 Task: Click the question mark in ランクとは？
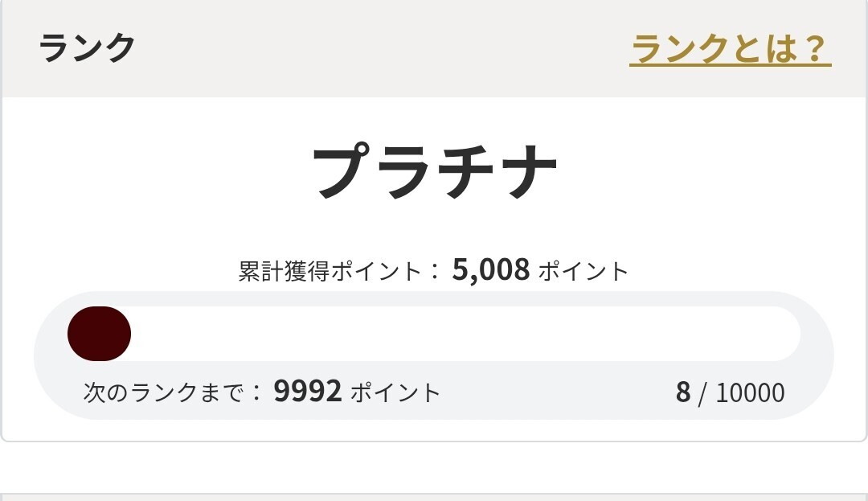(814, 50)
